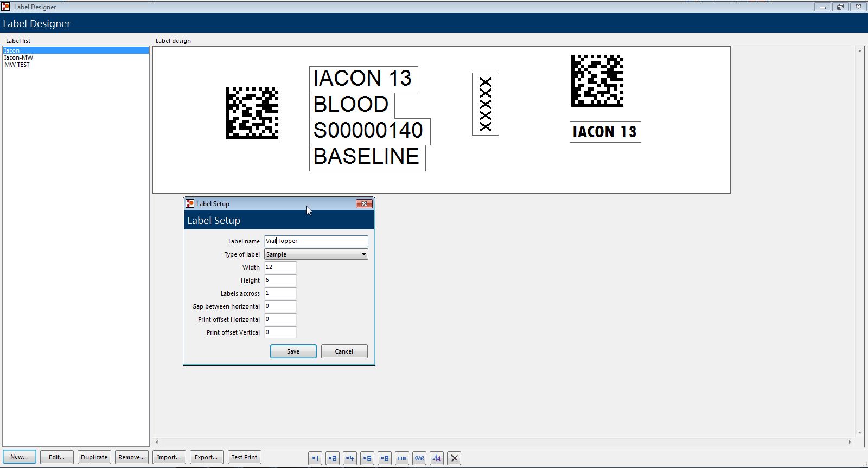Cancel the Label Setup dialog
Image resolution: width=868 pixels, height=468 pixels.
(x=344, y=351)
